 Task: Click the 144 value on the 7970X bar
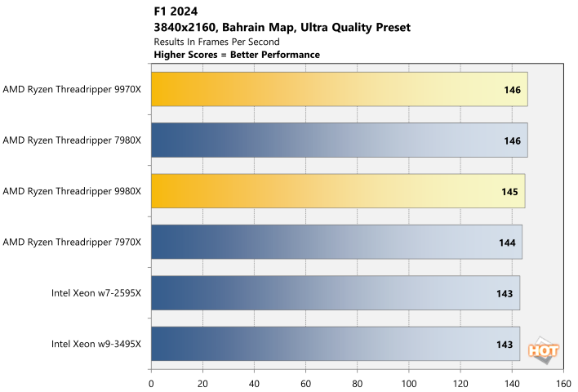coord(507,243)
